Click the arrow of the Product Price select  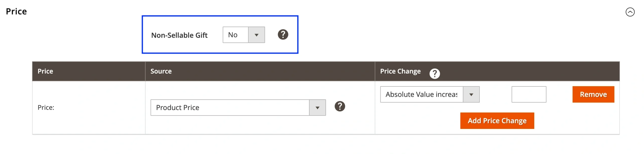tap(317, 108)
